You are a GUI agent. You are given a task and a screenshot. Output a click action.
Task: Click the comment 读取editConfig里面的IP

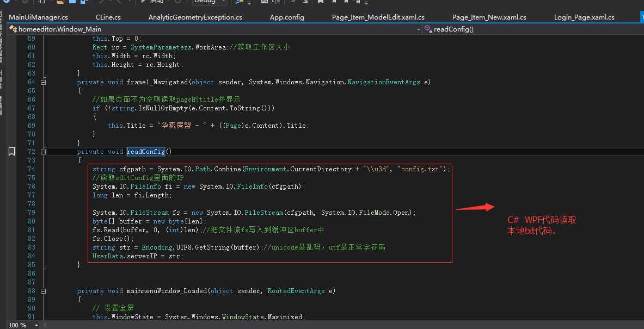(138, 178)
